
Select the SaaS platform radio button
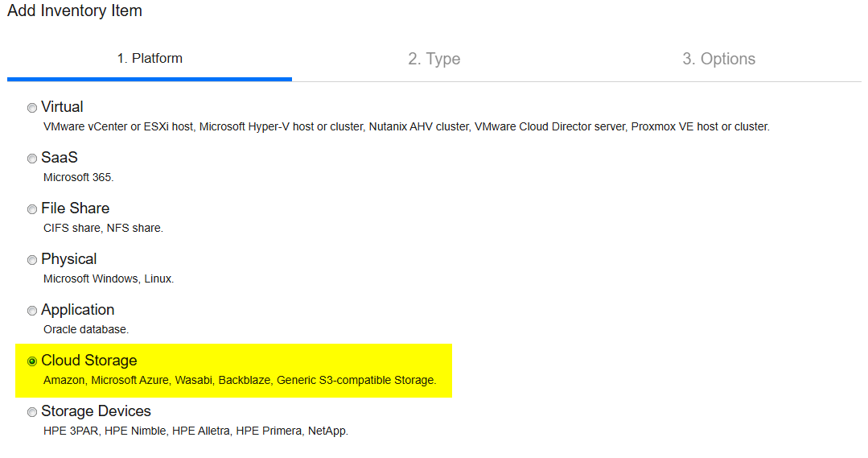tap(32, 159)
